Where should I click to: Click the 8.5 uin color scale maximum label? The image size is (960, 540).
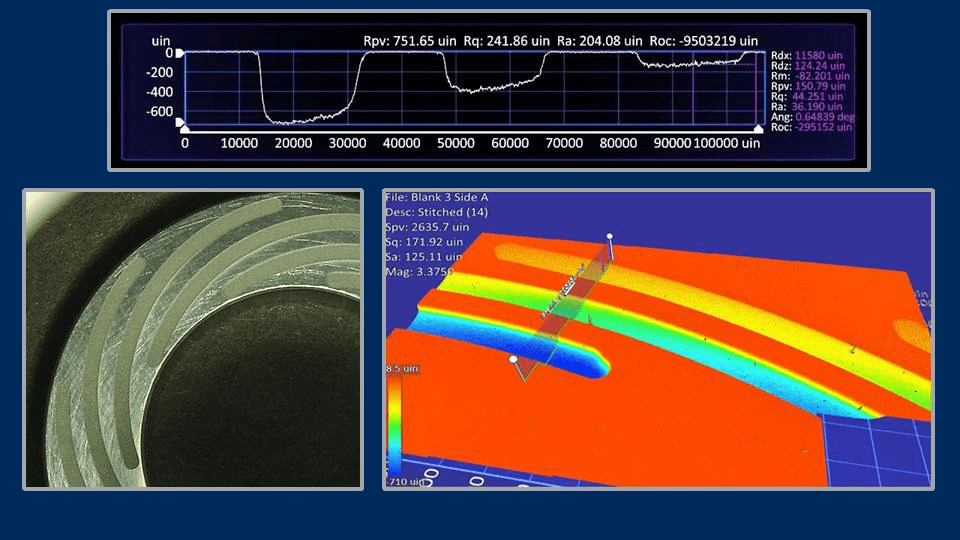pos(402,369)
